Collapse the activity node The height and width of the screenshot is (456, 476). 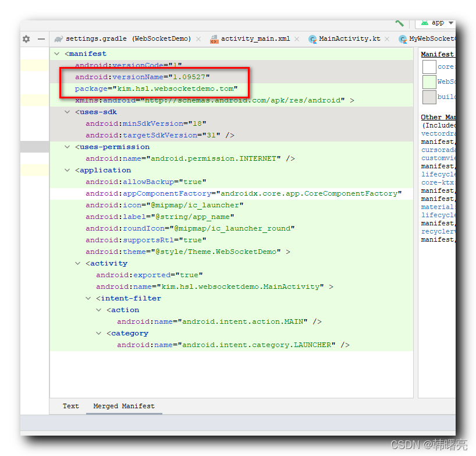tap(78, 263)
